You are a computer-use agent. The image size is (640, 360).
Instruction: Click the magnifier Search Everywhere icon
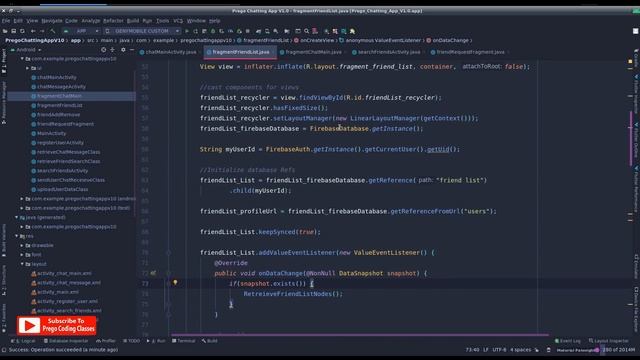(x=307, y=31)
